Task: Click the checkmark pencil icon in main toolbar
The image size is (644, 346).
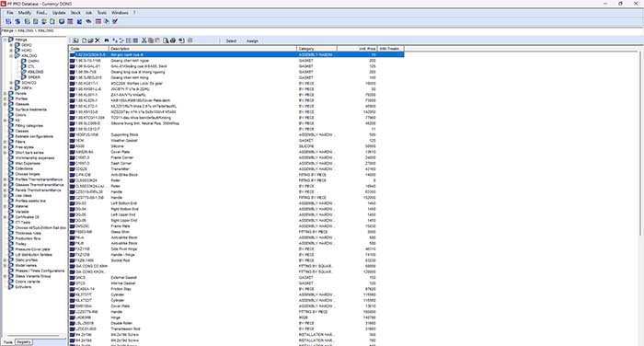Action: coord(115,21)
